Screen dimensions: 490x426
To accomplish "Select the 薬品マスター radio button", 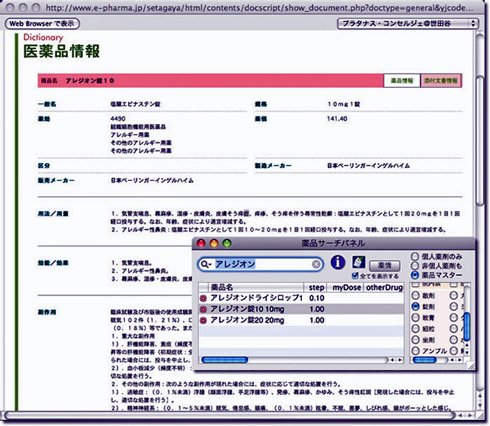I will pyautogui.click(x=415, y=275).
